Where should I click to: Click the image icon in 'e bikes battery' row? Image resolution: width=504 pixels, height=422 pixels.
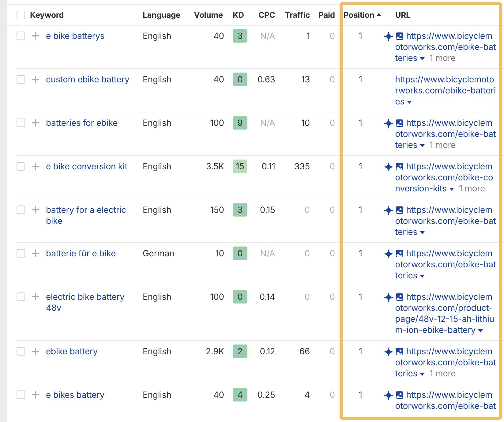tap(399, 395)
